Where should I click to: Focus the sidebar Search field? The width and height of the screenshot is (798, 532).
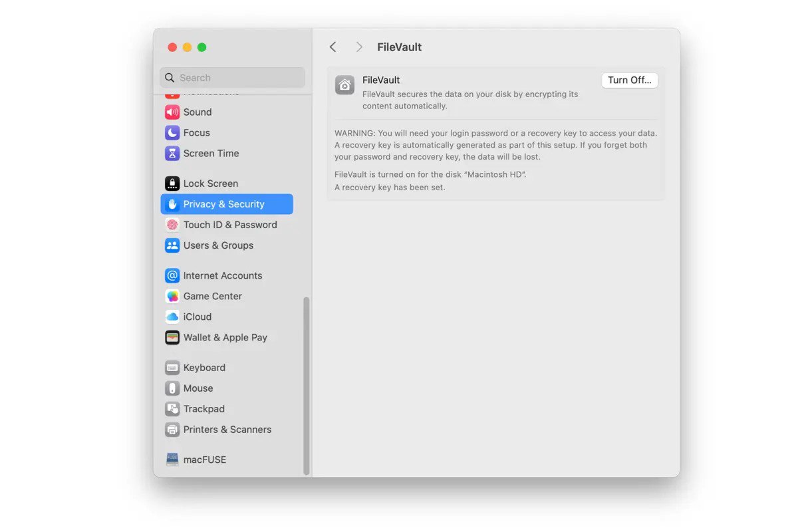pyautogui.click(x=232, y=78)
